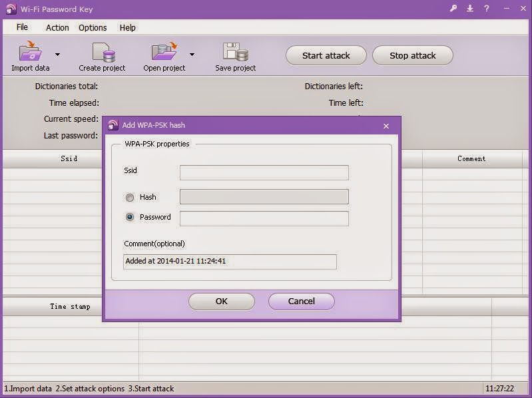Screen dimensions: 532x398
Task: Open the Action menu
Action: (57, 27)
